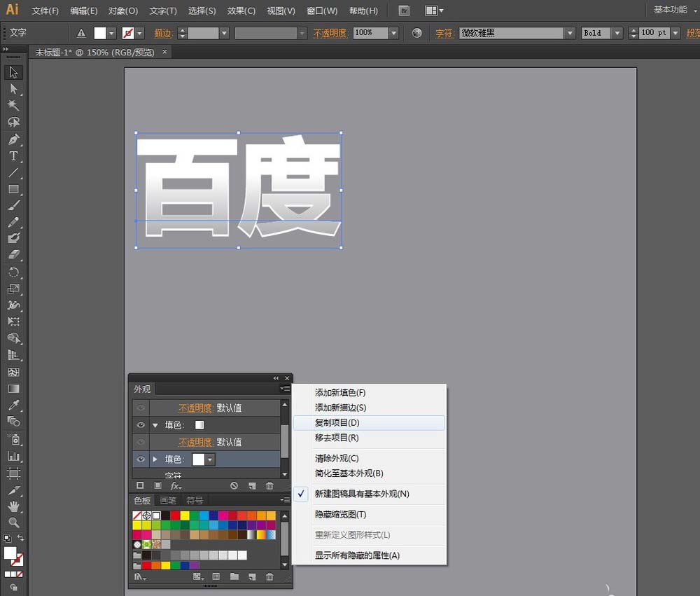The image size is (700, 596).
Task: Open the Adobe Bridge button
Action: click(404, 11)
